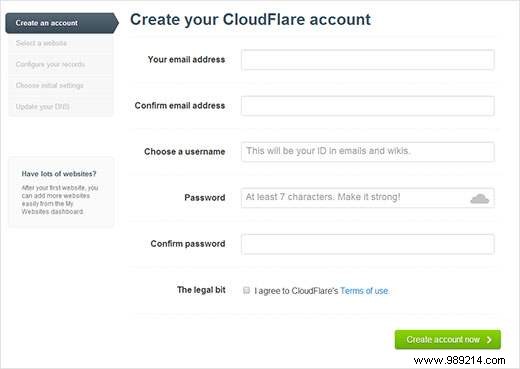Open the Terms of use link

tap(364, 291)
